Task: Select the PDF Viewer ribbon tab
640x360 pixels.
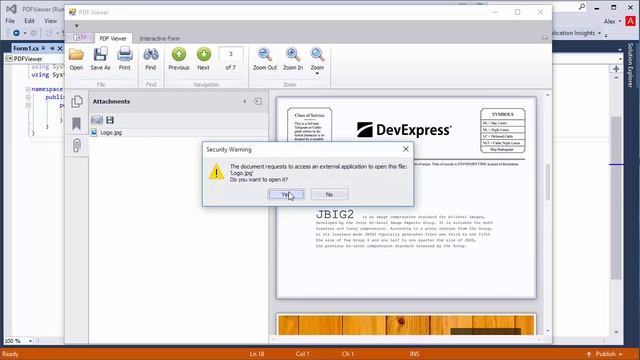Action: pos(113,38)
